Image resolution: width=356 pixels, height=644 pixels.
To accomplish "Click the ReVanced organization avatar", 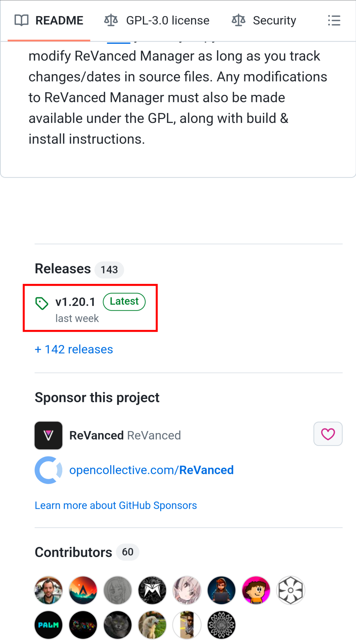I will 48,435.
